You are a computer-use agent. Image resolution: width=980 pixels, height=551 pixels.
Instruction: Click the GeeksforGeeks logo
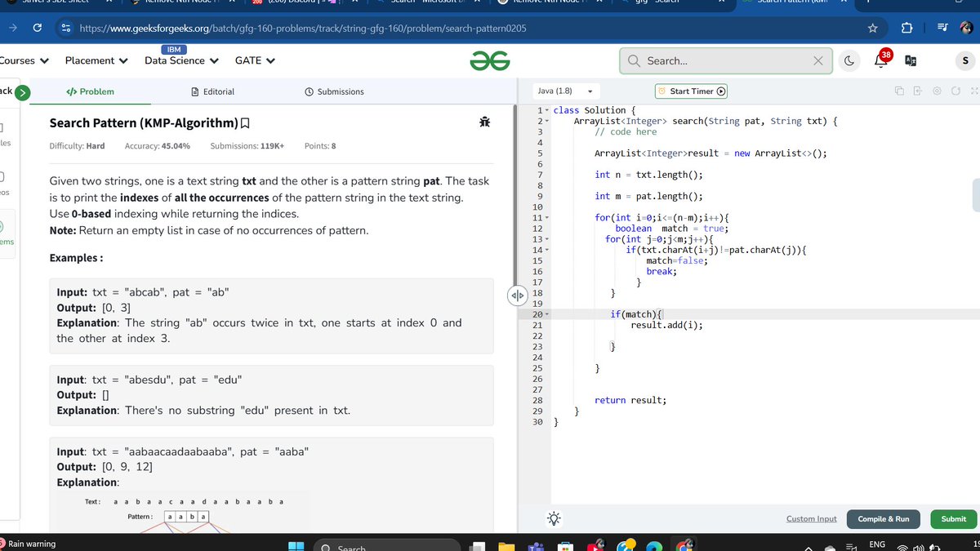[x=490, y=60]
